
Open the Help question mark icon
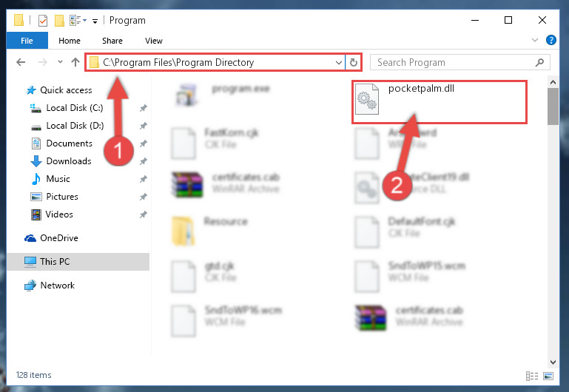coord(551,40)
